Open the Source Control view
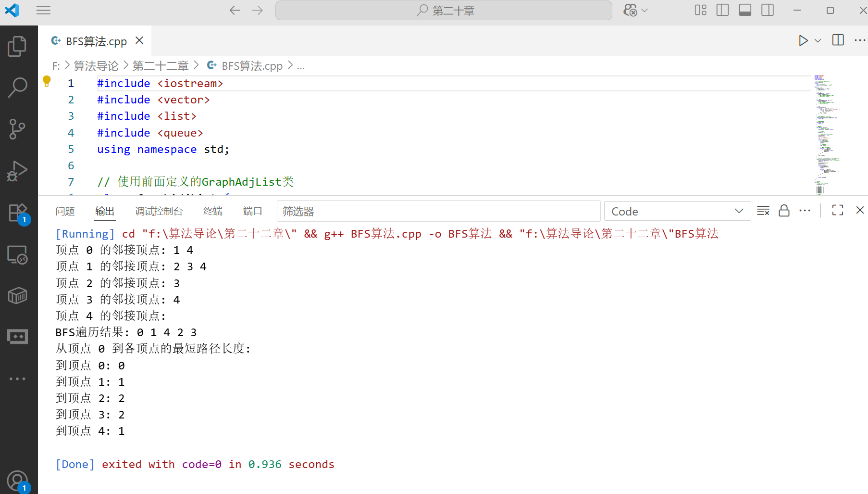Screen dimensions: 868x494 coord(17,129)
